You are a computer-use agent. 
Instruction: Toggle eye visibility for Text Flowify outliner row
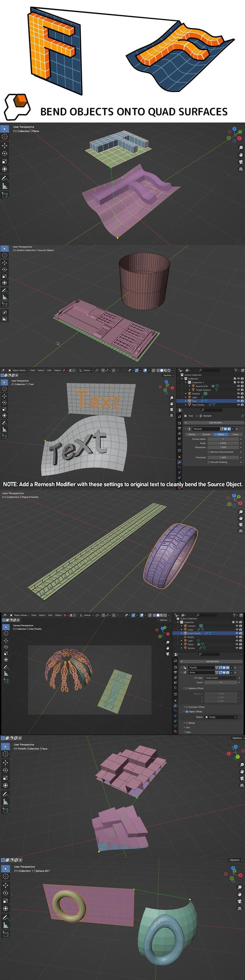[x=238, y=405]
